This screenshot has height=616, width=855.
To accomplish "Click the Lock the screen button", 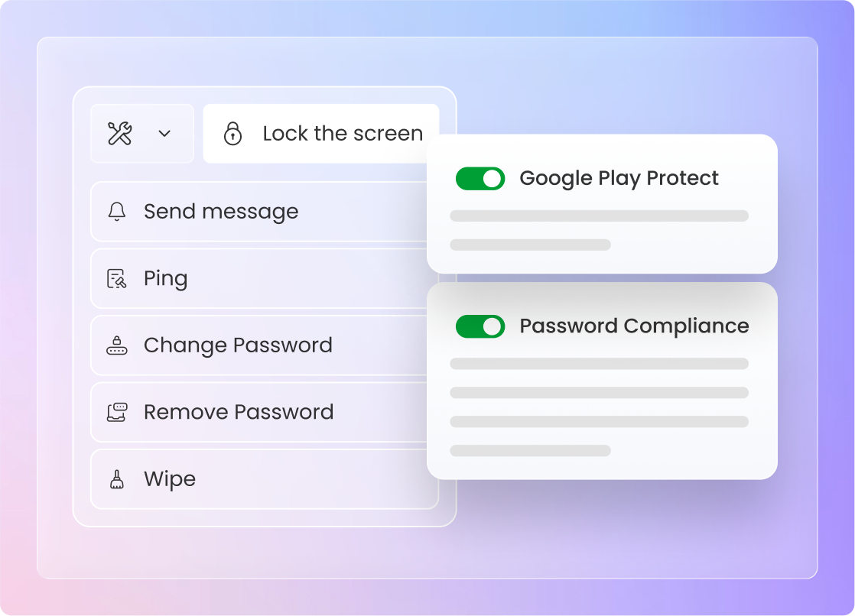I will (x=321, y=134).
